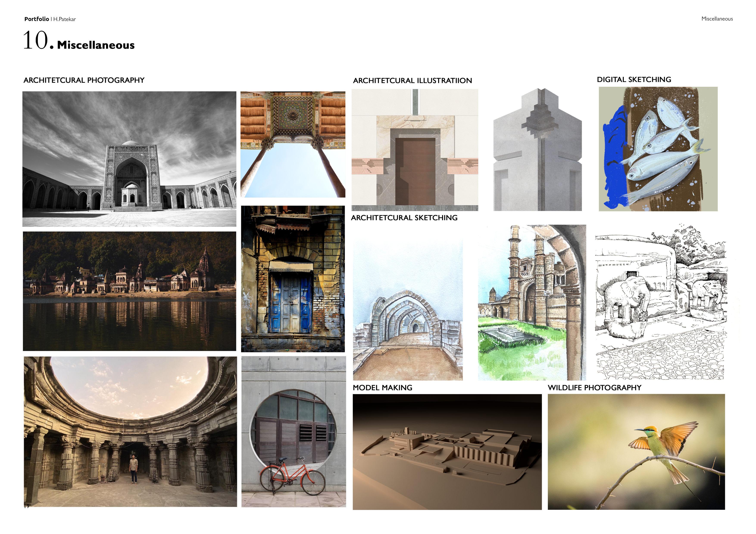The width and height of the screenshot is (756, 534).
Task: Select the architectural model making photo
Action: click(x=447, y=452)
